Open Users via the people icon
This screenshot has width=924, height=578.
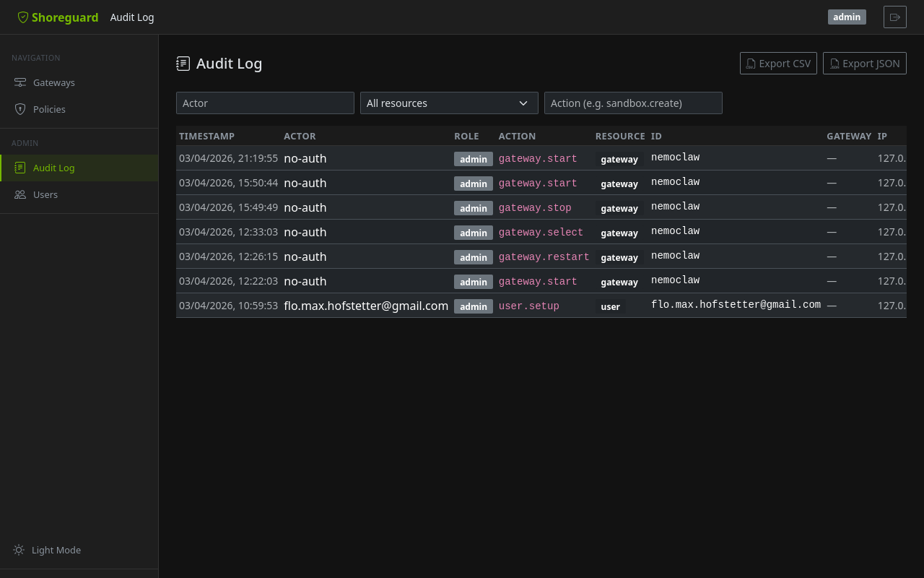20,194
